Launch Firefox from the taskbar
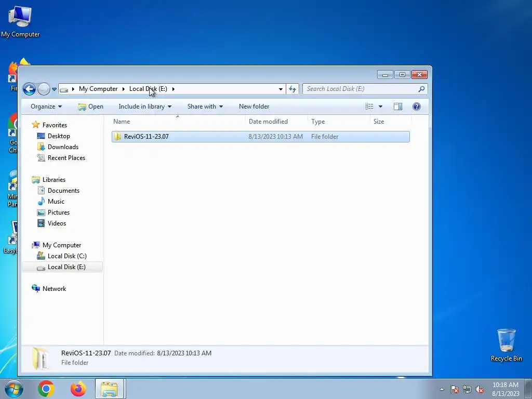 pos(78,389)
